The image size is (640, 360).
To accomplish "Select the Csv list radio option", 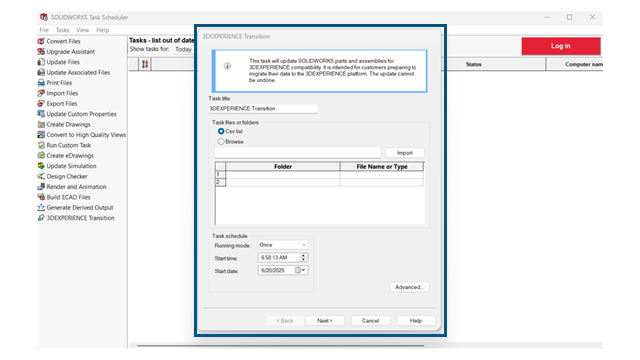I will (x=221, y=131).
